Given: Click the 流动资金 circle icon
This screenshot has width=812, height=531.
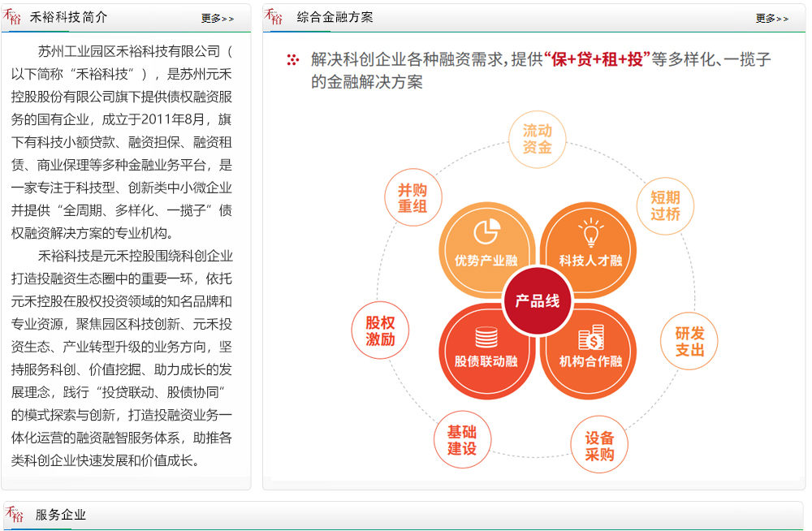Looking at the screenshot, I should click(537, 139).
